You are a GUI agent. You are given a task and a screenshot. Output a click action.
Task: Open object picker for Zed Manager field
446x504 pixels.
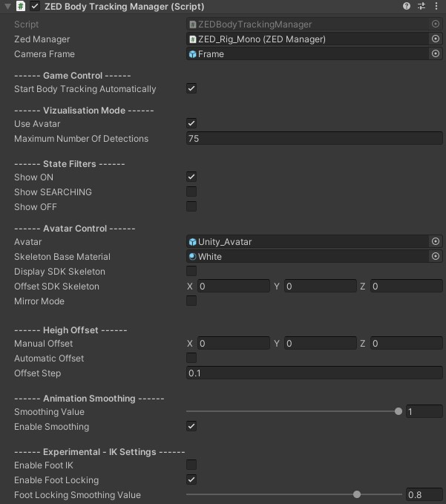coord(436,39)
